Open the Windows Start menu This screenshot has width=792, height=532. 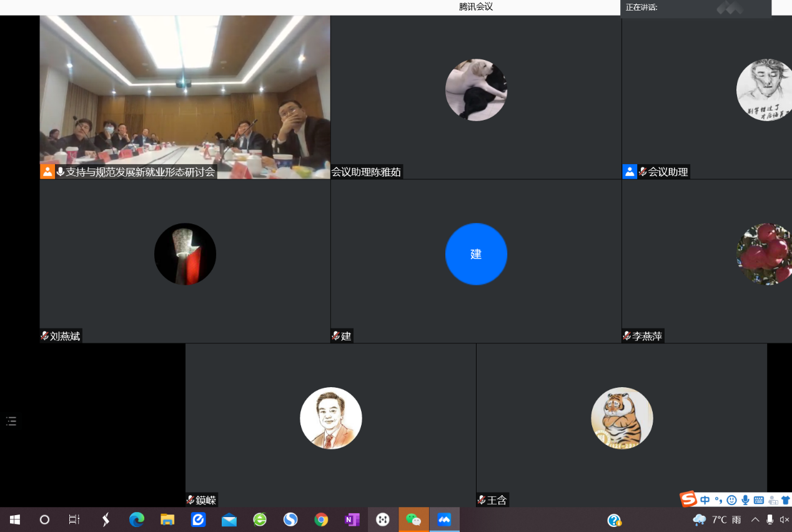15,520
